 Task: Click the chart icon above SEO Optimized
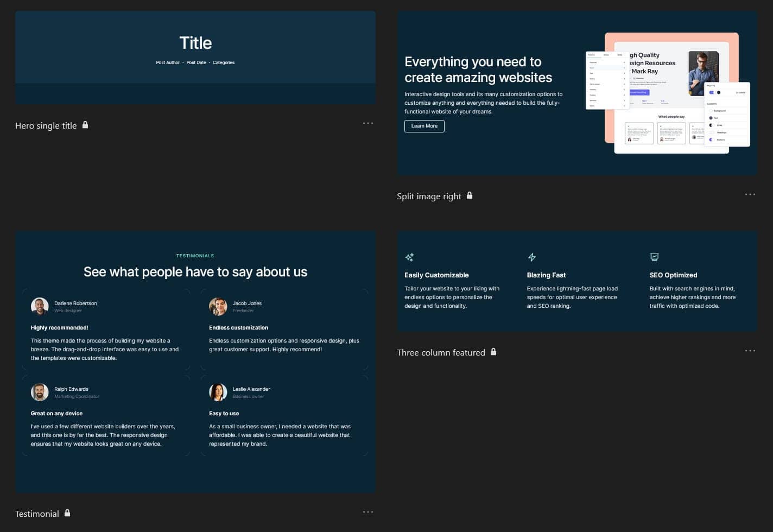click(654, 257)
